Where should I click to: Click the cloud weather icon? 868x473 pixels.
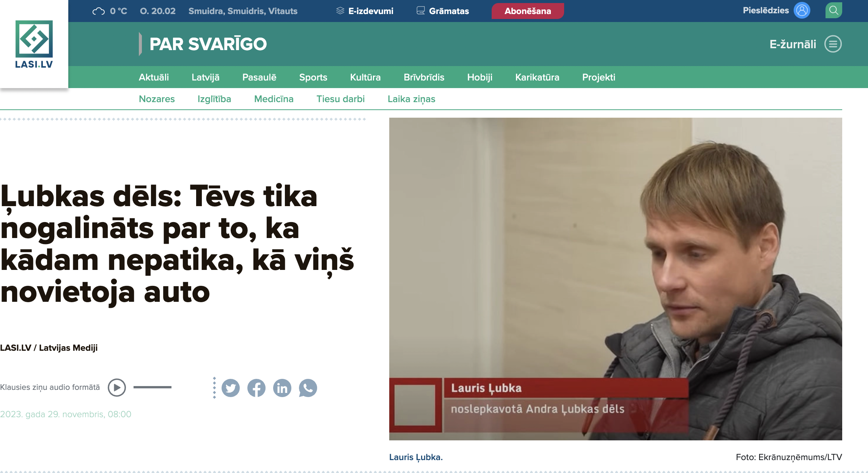click(99, 11)
